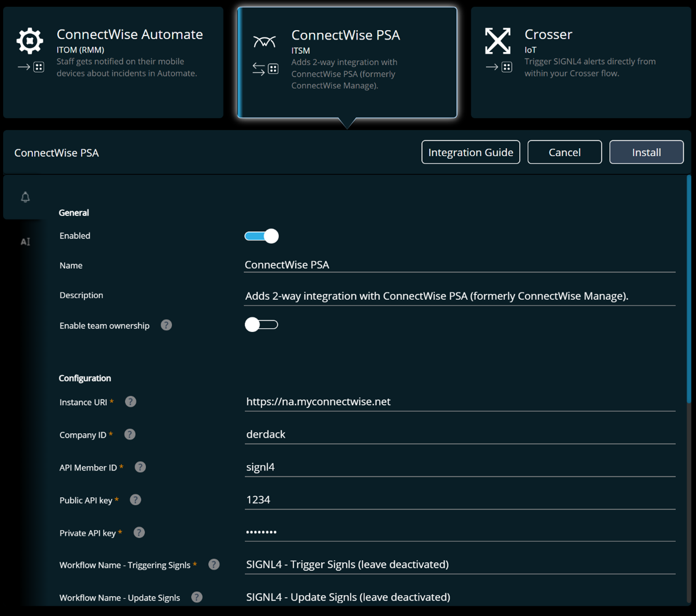Click help icon for Workflow Name - Update Signls

coord(197,597)
